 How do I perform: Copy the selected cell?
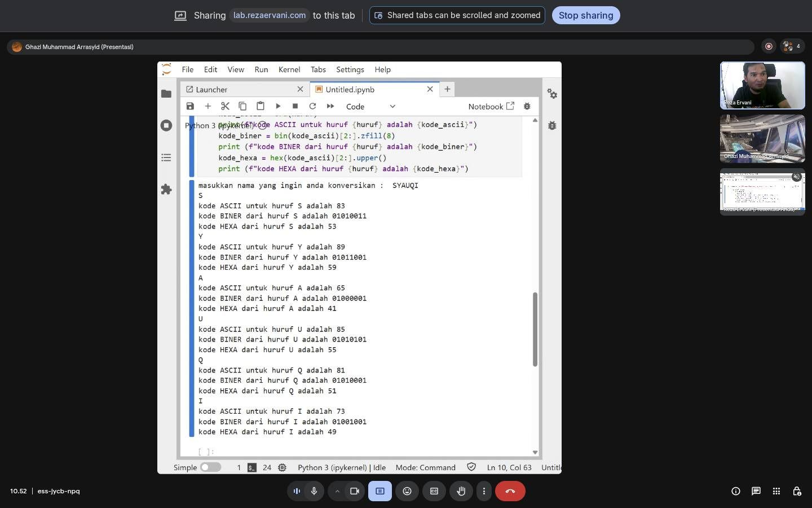242,106
